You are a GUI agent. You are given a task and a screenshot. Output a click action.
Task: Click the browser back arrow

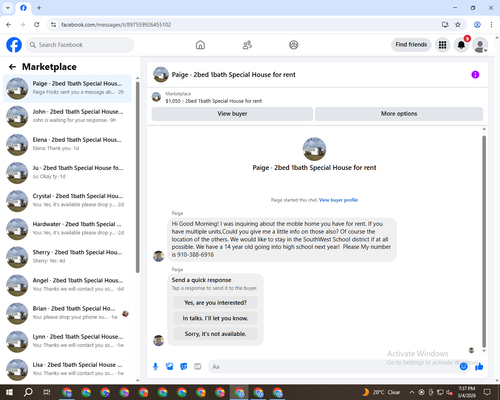9,25
